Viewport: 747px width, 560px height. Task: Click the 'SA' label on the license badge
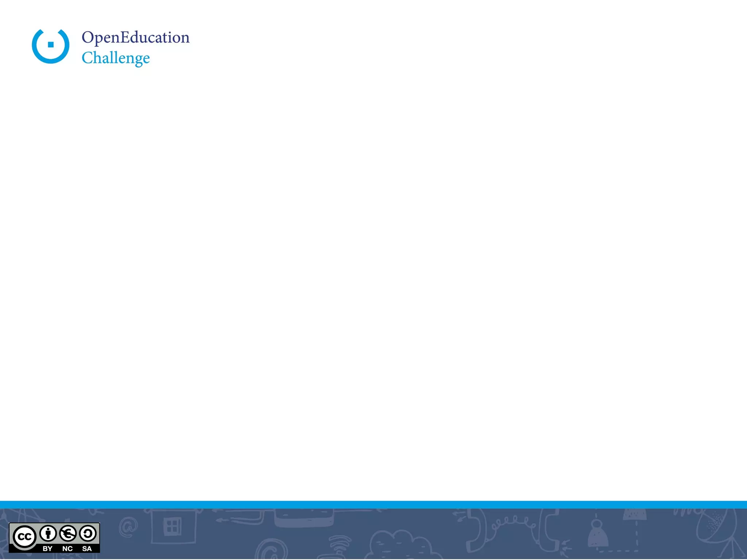click(87, 549)
